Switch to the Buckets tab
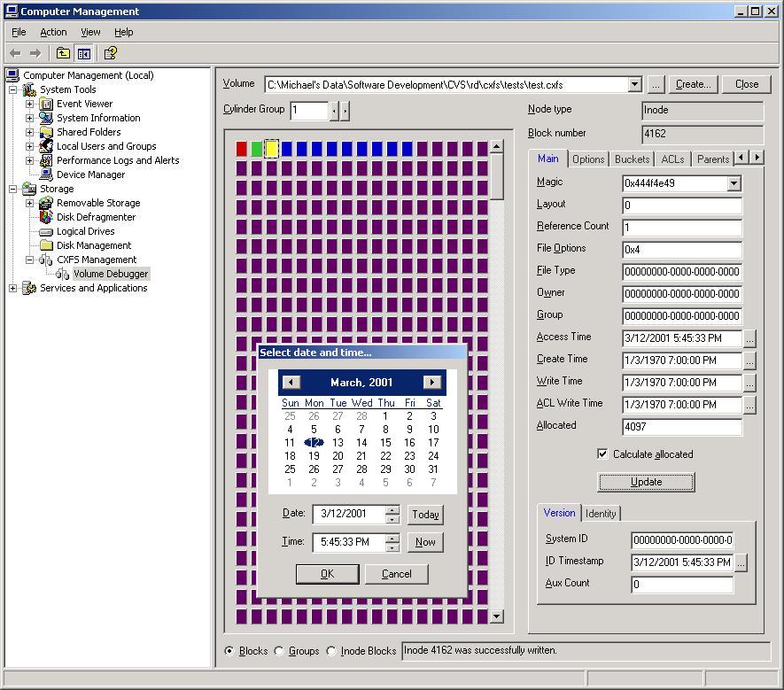The height and width of the screenshot is (690, 784). pyautogui.click(x=632, y=159)
